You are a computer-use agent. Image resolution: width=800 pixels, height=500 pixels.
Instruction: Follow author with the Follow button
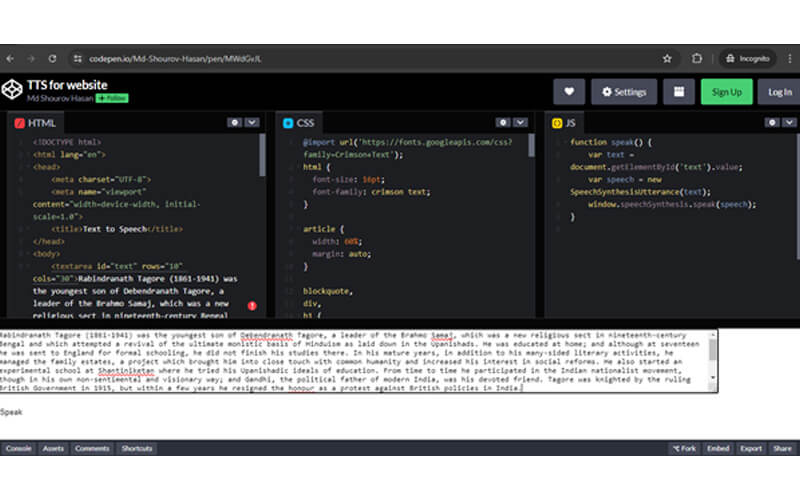pos(112,98)
